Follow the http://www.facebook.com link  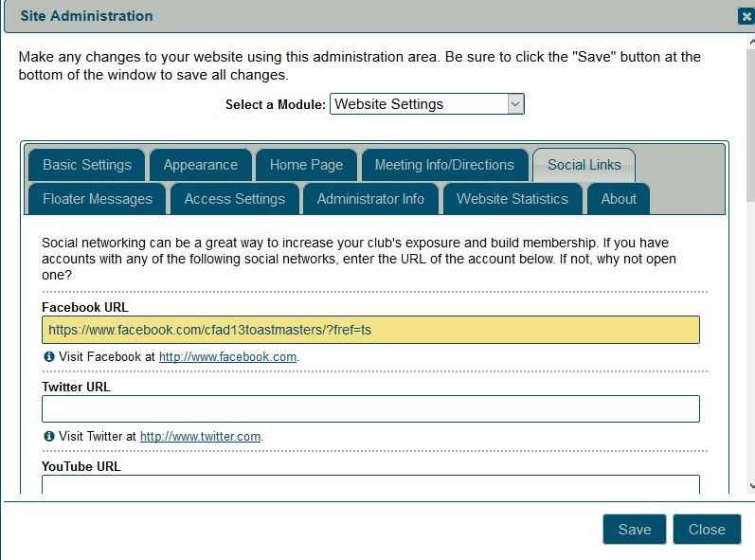227,357
